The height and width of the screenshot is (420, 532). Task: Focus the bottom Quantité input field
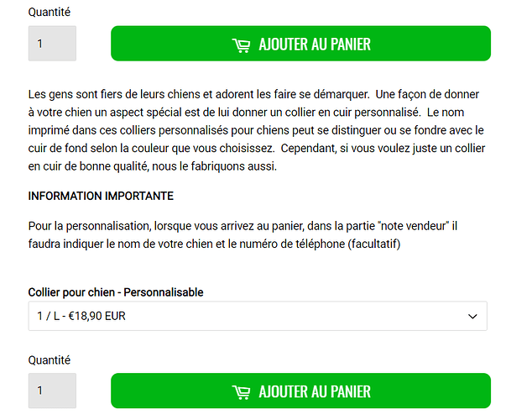(52, 391)
